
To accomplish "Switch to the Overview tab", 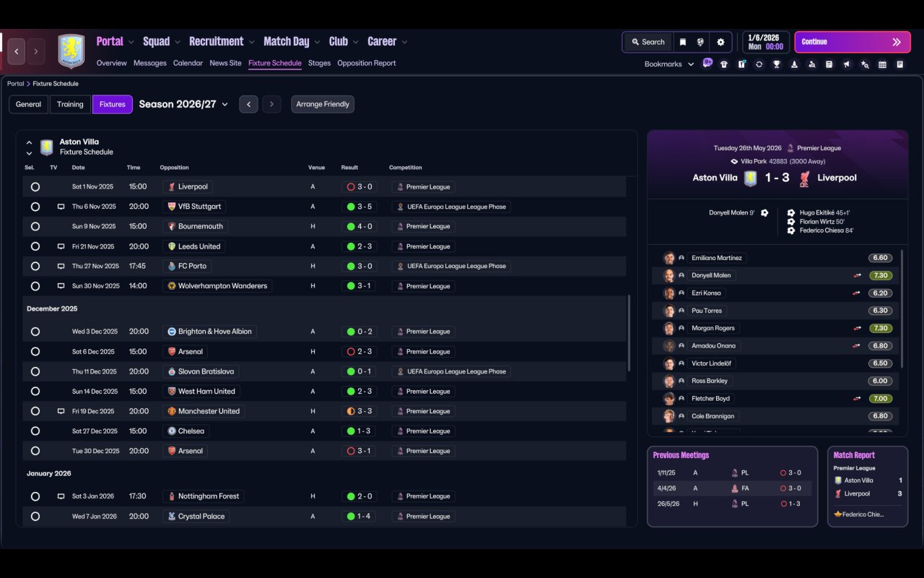I will coord(112,63).
